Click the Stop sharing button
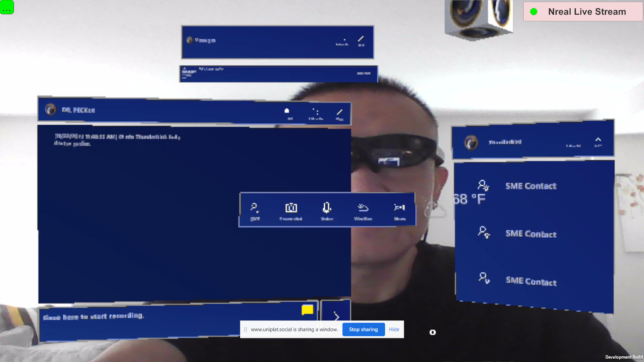The width and height of the screenshot is (644, 362). pyautogui.click(x=363, y=329)
